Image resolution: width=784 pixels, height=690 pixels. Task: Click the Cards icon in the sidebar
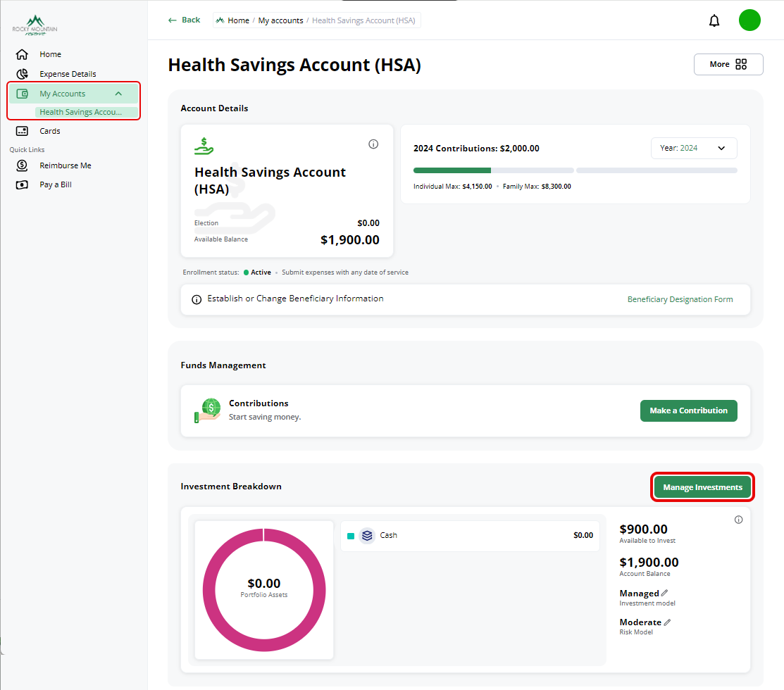click(x=22, y=130)
